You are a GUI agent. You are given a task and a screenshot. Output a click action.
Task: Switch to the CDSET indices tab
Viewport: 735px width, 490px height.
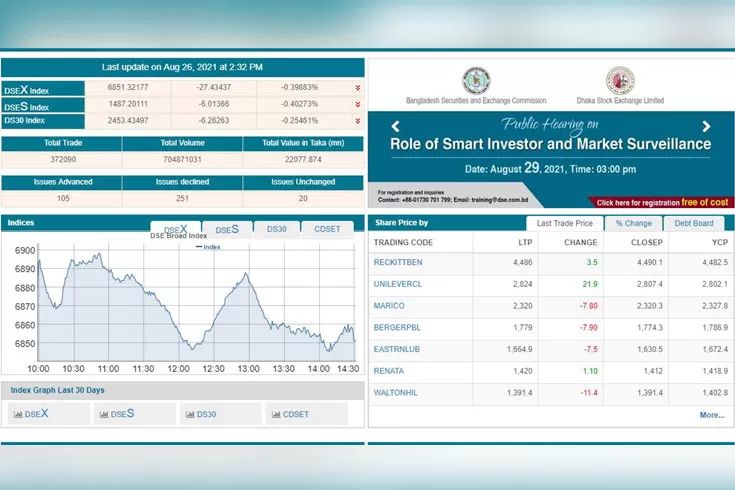pyautogui.click(x=327, y=229)
